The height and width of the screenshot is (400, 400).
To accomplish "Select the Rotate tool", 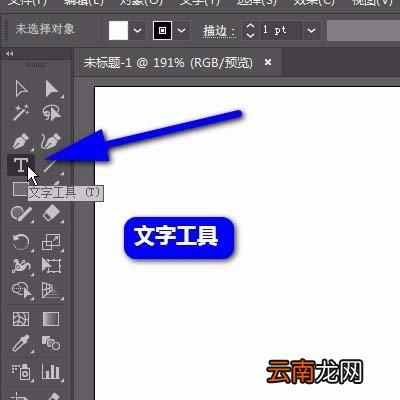I will 21,242.
